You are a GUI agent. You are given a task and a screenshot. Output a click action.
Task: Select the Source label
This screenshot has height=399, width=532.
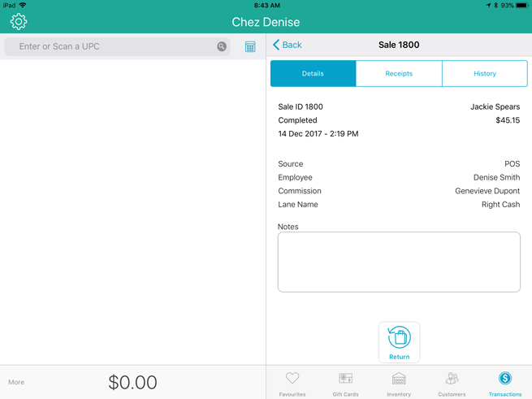point(290,163)
